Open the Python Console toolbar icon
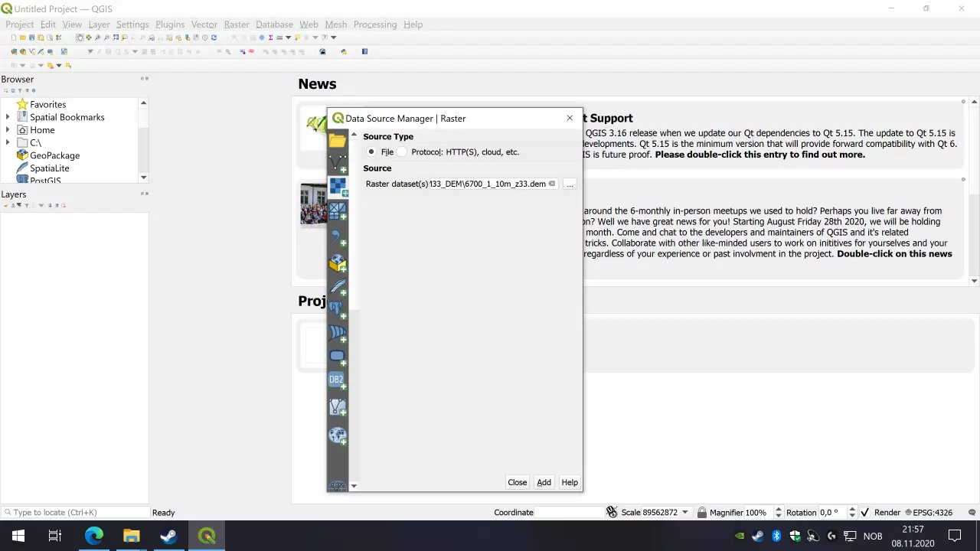 coord(344,52)
